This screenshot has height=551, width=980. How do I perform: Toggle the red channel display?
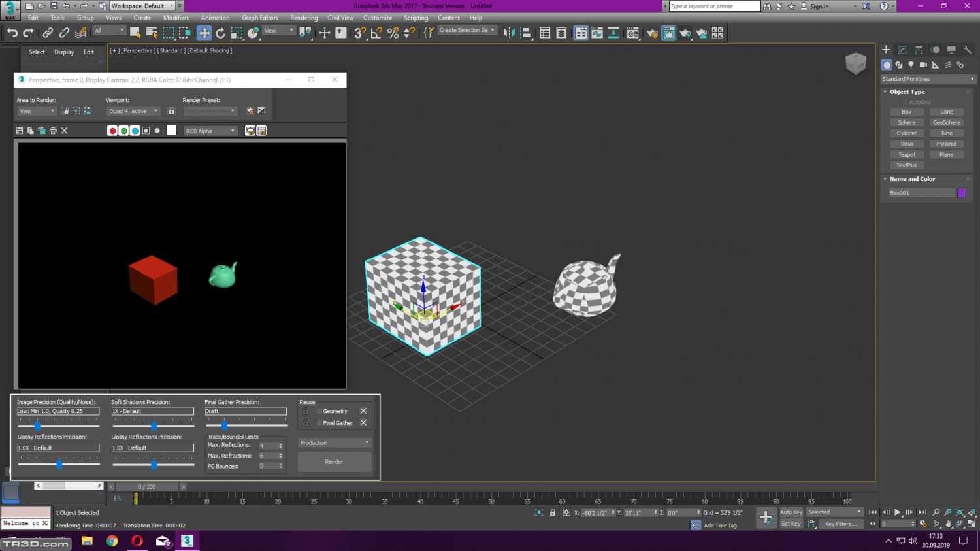pyautogui.click(x=112, y=131)
